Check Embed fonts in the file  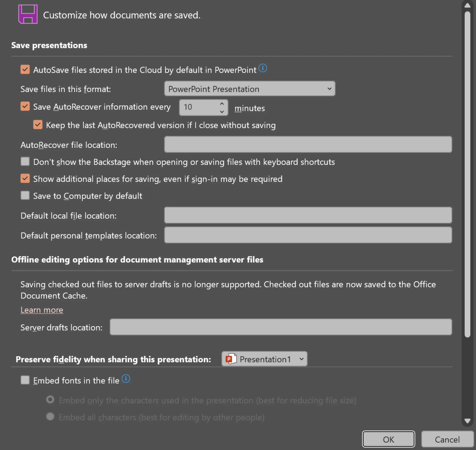25,380
